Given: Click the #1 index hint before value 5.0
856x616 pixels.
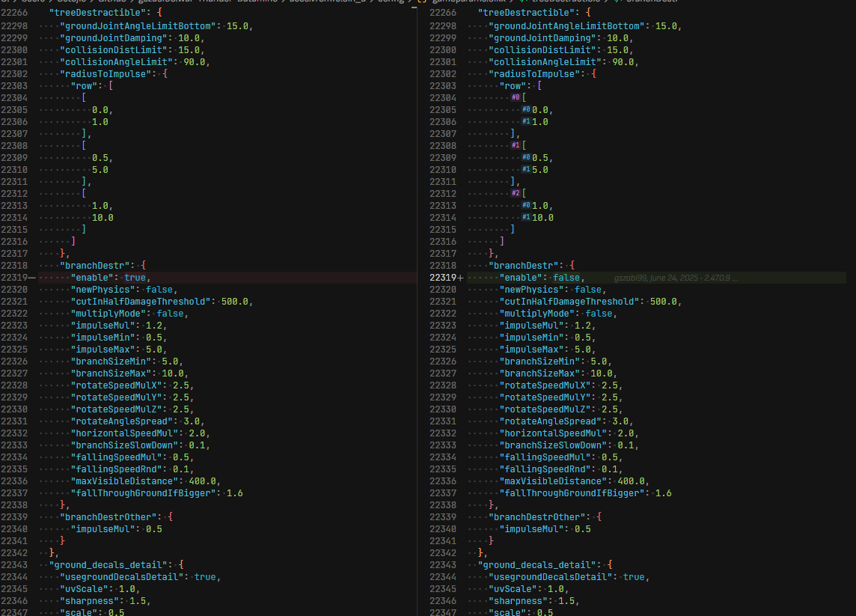Looking at the screenshot, I should tap(526, 170).
